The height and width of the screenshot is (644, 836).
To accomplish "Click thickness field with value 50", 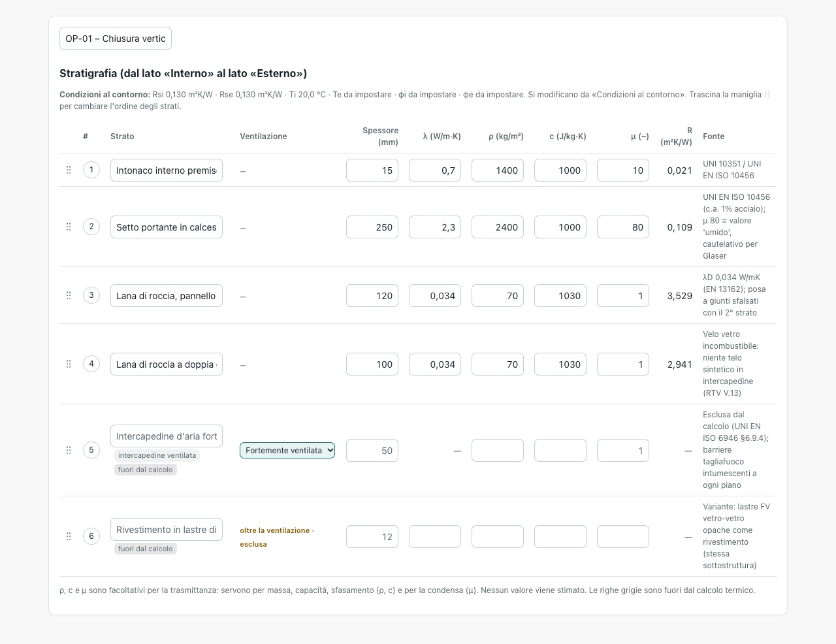I will coord(372,451).
